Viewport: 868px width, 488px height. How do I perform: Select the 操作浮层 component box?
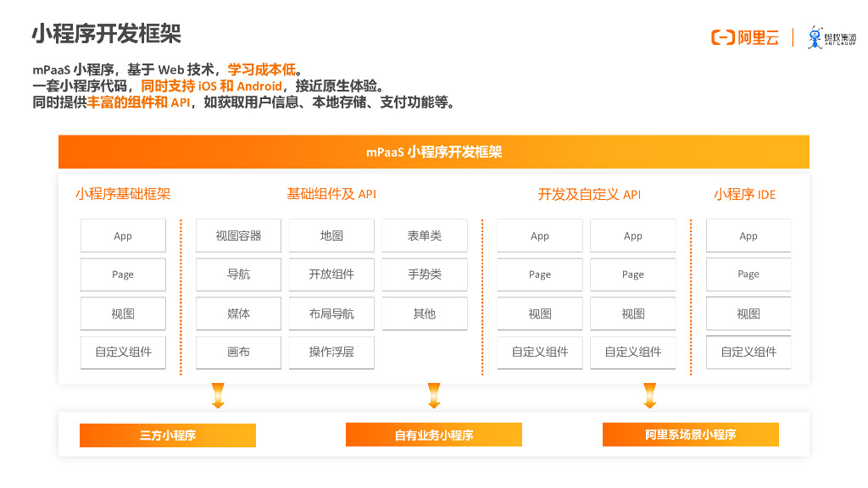pos(331,352)
